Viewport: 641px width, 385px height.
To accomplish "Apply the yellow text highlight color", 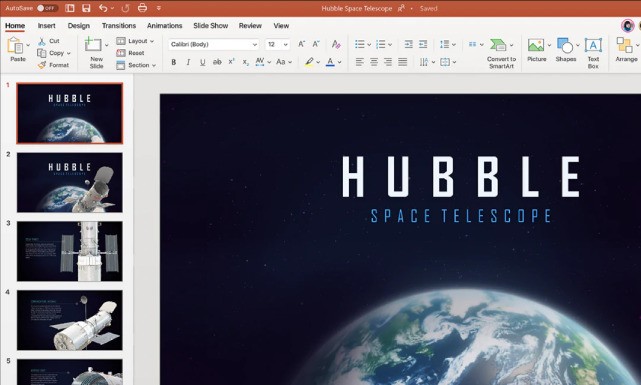I will click(309, 62).
